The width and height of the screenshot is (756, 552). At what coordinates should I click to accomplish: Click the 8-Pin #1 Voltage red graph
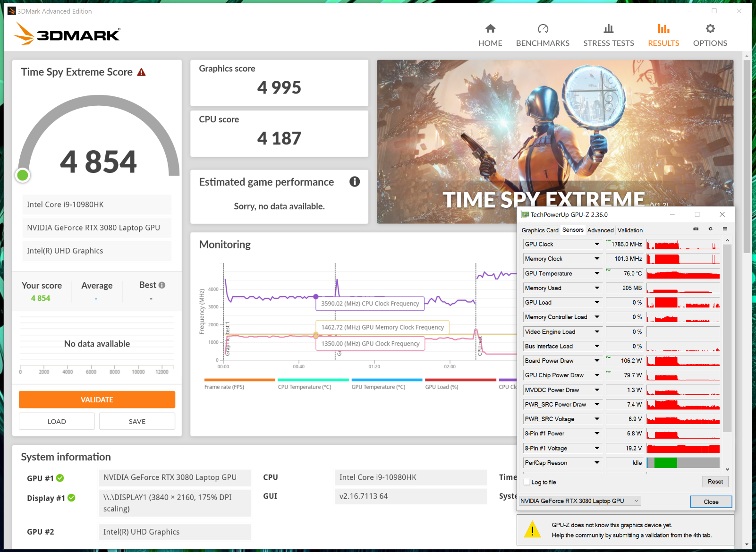point(683,448)
